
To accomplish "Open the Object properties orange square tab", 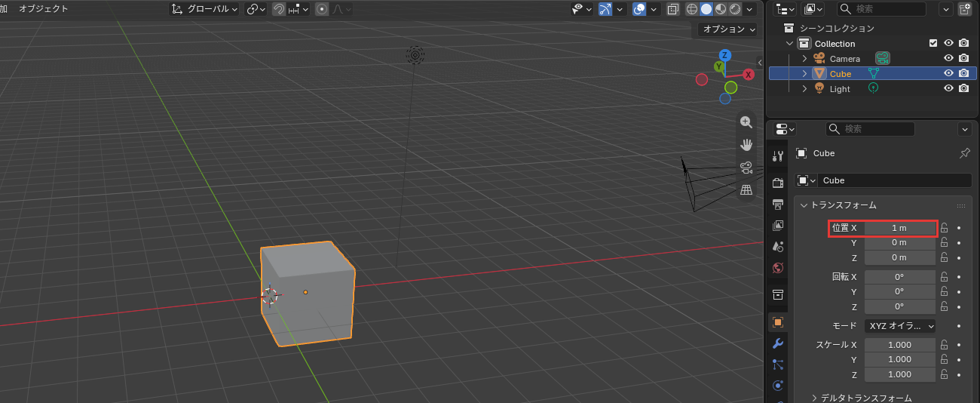I will pyautogui.click(x=778, y=321).
